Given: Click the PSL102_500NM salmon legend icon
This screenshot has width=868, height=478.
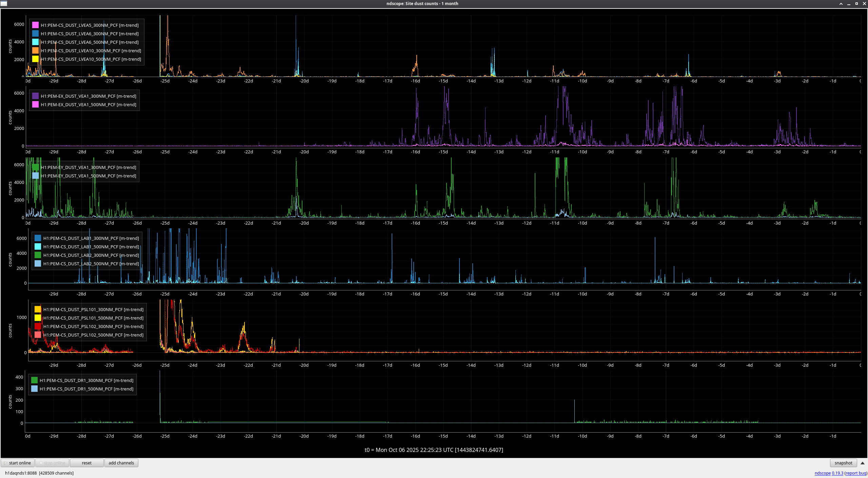Looking at the screenshot, I should click(x=38, y=335).
